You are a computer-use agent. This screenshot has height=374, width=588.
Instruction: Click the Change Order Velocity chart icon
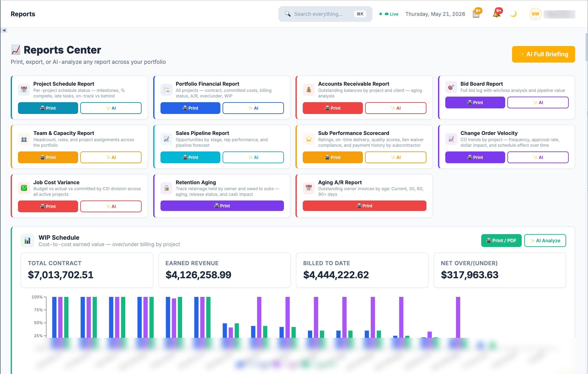451,139
